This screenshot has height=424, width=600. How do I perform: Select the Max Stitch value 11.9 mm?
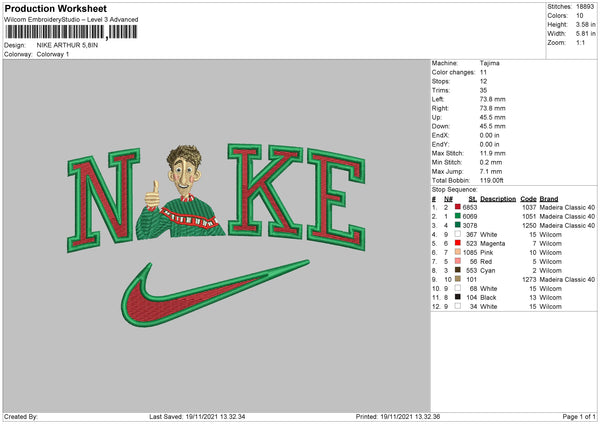[x=493, y=153]
